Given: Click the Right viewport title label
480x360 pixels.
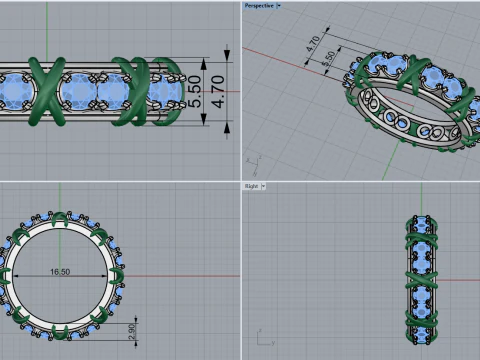Looking at the screenshot, I should [251, 186].
